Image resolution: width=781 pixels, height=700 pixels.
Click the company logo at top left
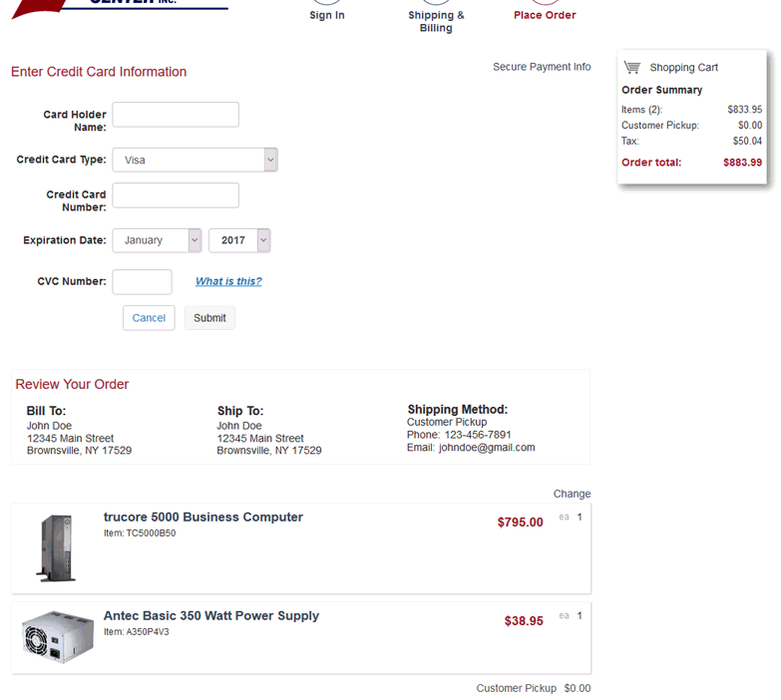tap(120, 6)
